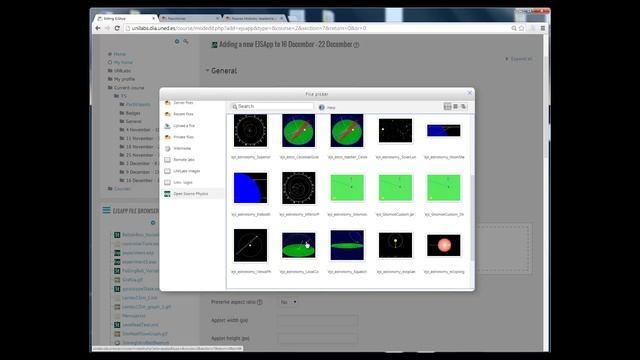Screen dimensions: 640x360
Task: Close the File picker dialog
Action: [x=469, y=93]
